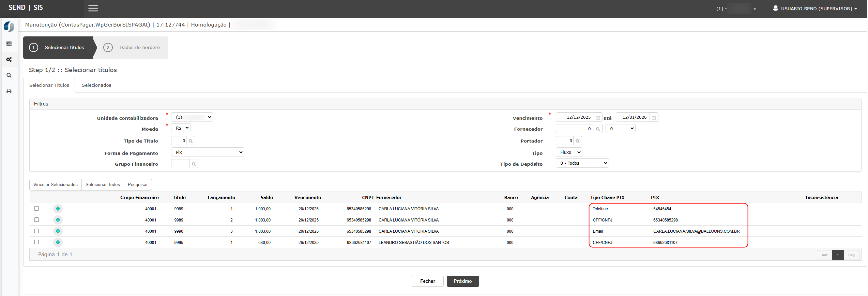
Task: Expand the Forma de Pagamento dropdown
Action: click(208, 152)
